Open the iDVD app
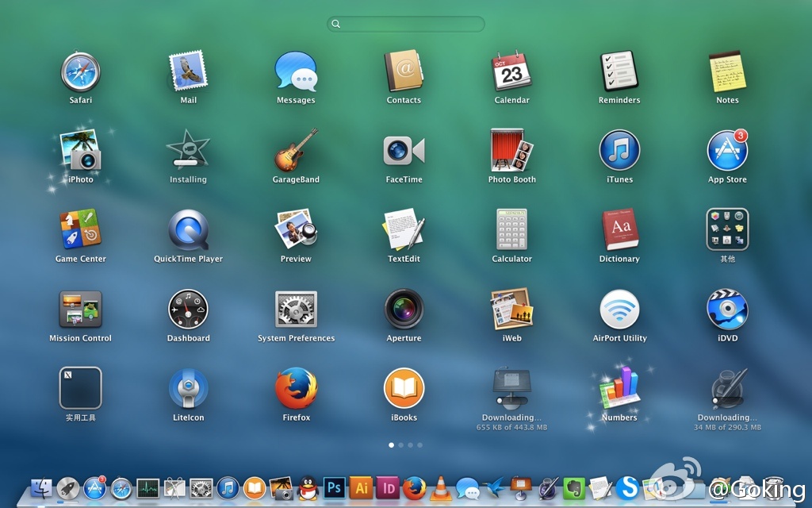This screenshot has width=812, height=508. 728,309
